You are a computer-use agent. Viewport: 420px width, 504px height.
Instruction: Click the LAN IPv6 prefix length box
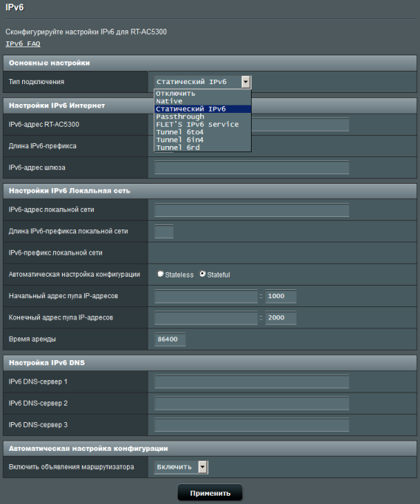pyautogui.click(x=164, y=232)
